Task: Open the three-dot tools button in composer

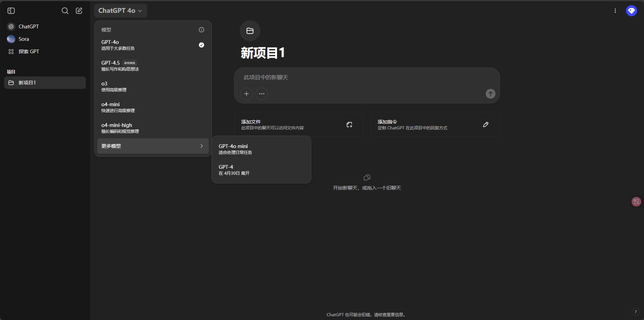Action: click(x=262, y=94)
